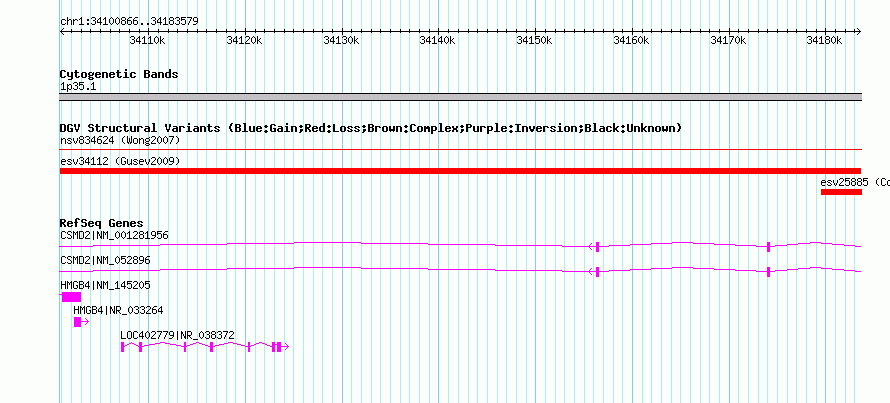Screen dimensions: 890x403
Task: Select the 1p35.1 band label
Action: point(78,86)
